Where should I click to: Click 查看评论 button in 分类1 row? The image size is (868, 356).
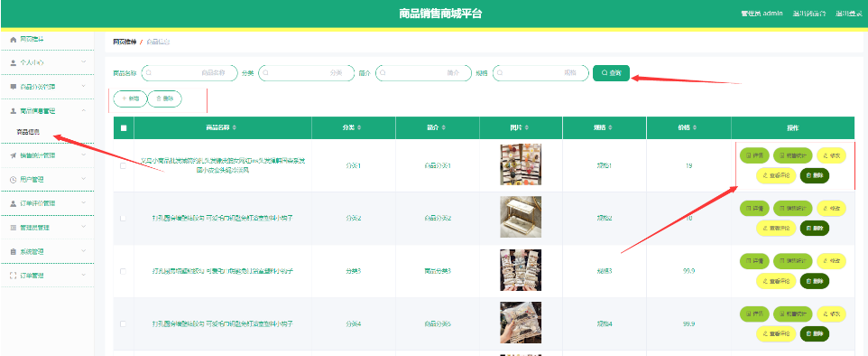click(776, 175)
